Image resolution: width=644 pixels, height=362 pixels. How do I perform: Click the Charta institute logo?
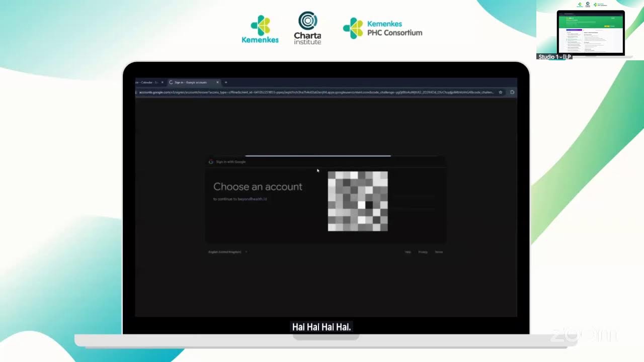(307, 28)
